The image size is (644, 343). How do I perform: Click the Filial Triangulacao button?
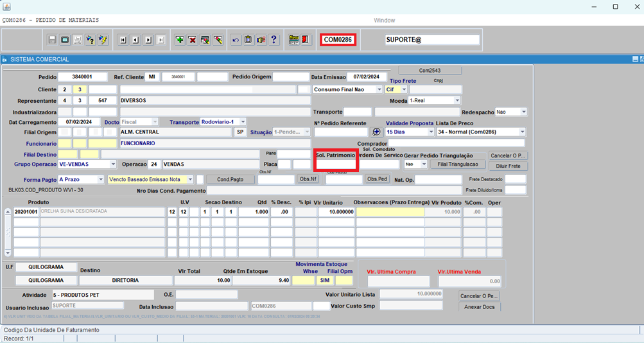(x=458, y=164)
